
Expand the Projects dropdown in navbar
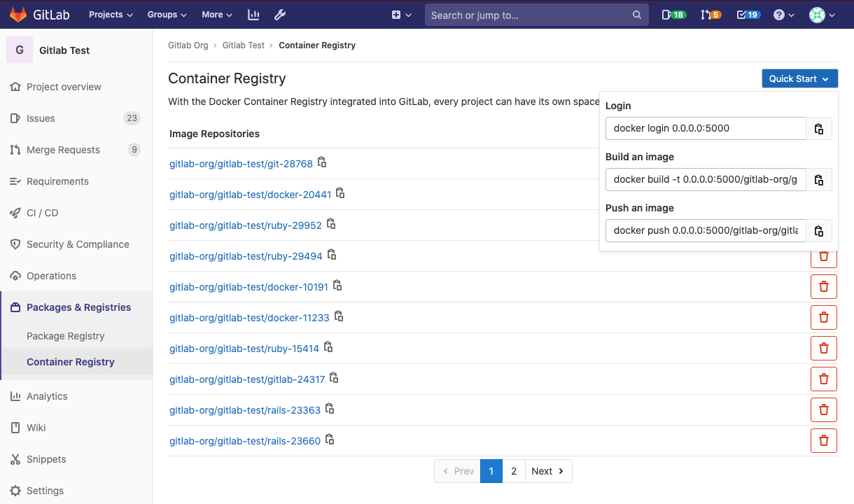pos(110,15)
